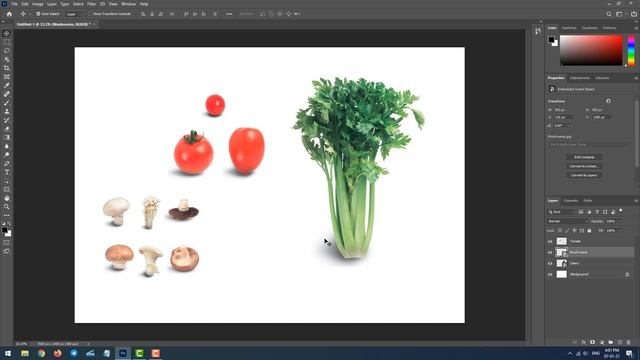Hide the Mushrooms layer
Viewport: 640px width, 360px height.
[550, 253]
